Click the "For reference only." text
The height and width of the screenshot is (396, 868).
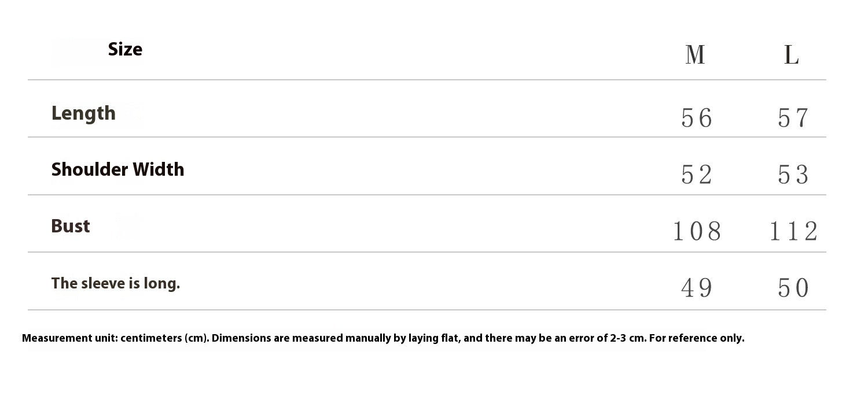coord(697,338)
